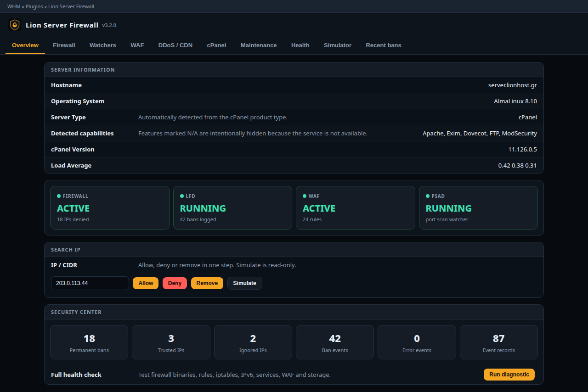The height and width of the screenshot is (392, 588).
Task: Open the WAF ACTIVE status card
Action: (356, 207)
